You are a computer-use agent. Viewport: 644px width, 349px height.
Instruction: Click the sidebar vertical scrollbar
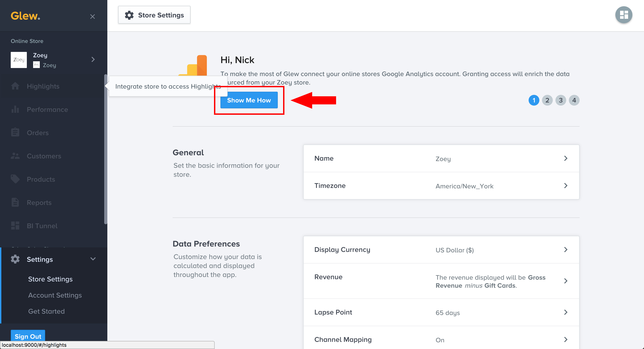pos(106,150)
